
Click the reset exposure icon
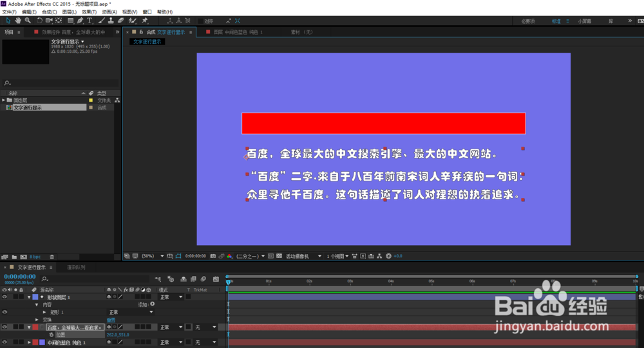[x=388, y=256]
